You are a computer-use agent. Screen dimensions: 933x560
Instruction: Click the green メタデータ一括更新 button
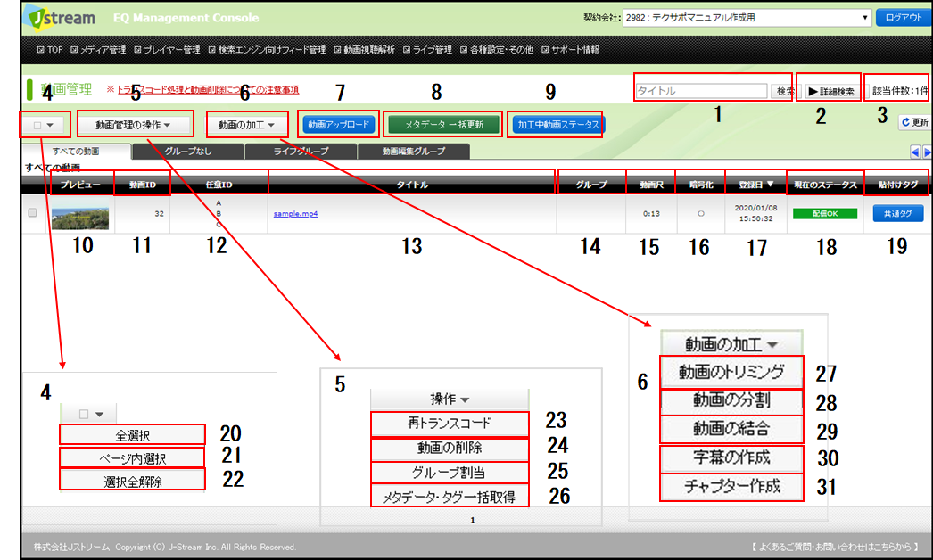(x=443, y=125)
